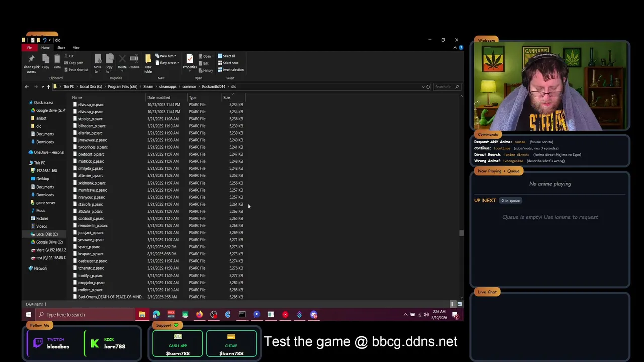This screenshot has width=644, height=362.
Task: Click Select none in the ribbon
Action: click(228, 63)
